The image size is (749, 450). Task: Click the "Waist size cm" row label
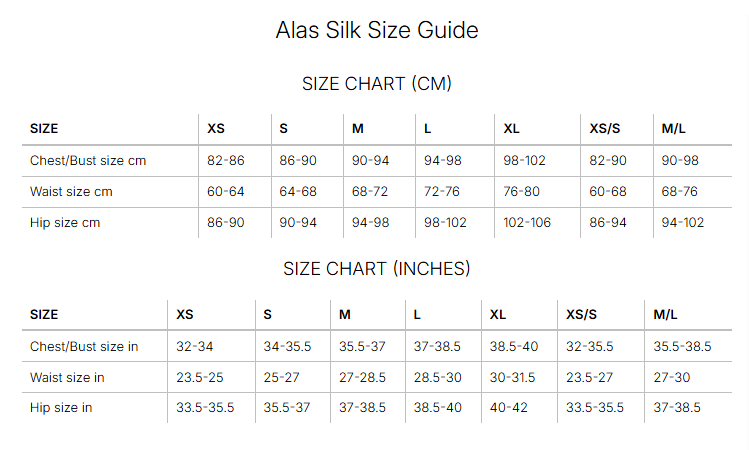coord(71,191)
